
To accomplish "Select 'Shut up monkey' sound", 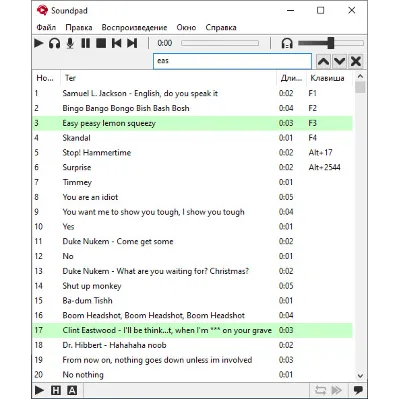I will pos(192,286).
